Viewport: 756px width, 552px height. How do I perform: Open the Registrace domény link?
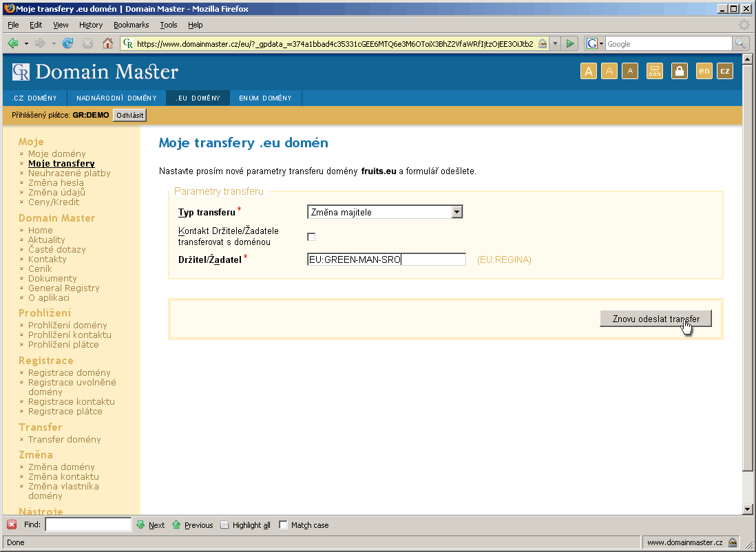69,372
